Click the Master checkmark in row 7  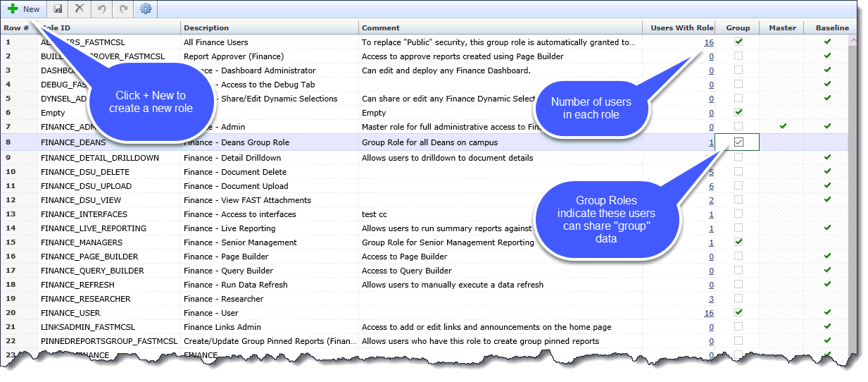pyautogui.click(x=783, y=126)
